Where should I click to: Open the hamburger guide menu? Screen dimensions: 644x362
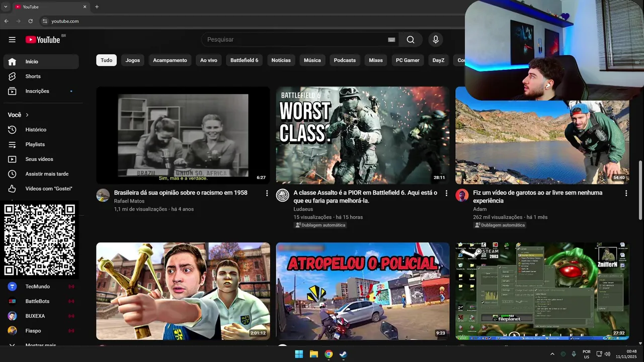click(x=12, y=40)
